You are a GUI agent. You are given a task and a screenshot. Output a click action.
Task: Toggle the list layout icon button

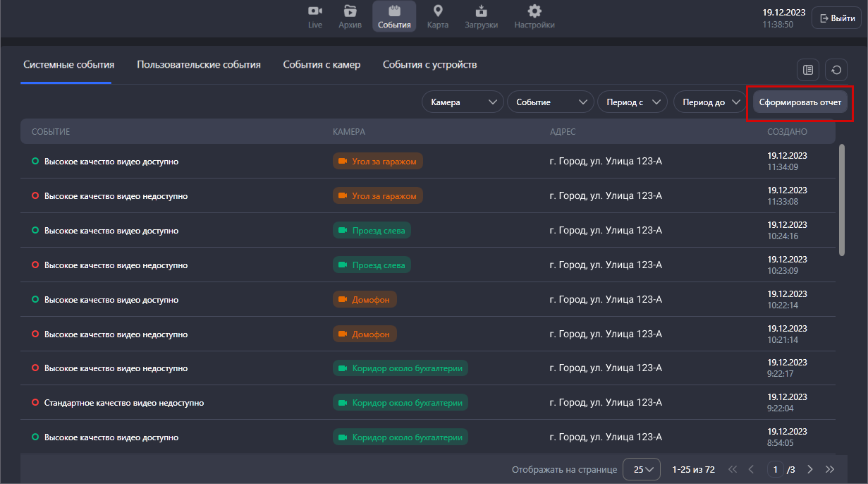(x=808, y=70)
